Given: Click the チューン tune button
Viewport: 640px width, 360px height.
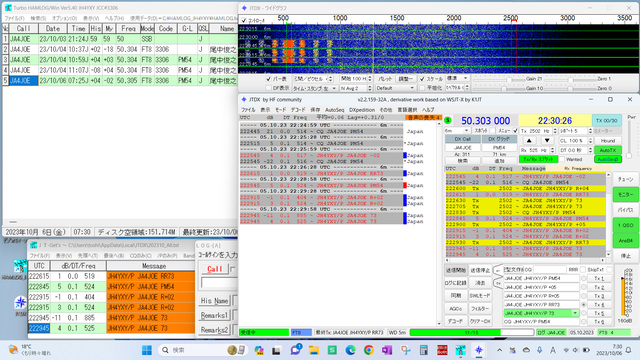Looking at the screenshot, I should point(625,179).
